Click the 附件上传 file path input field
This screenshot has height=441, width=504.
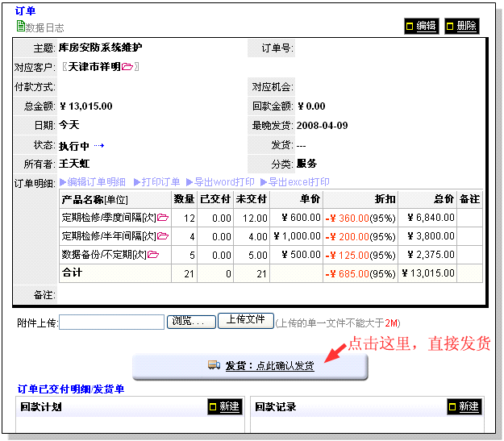point(111,322)
